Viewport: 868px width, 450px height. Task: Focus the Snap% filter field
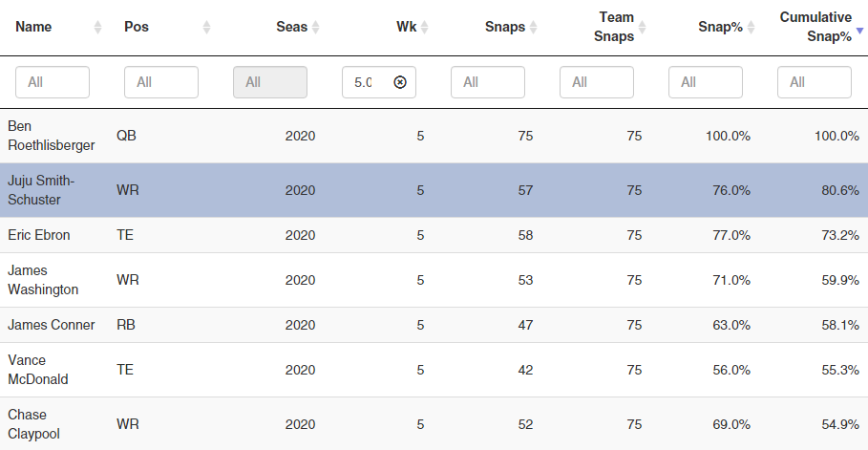pos(706,82)
